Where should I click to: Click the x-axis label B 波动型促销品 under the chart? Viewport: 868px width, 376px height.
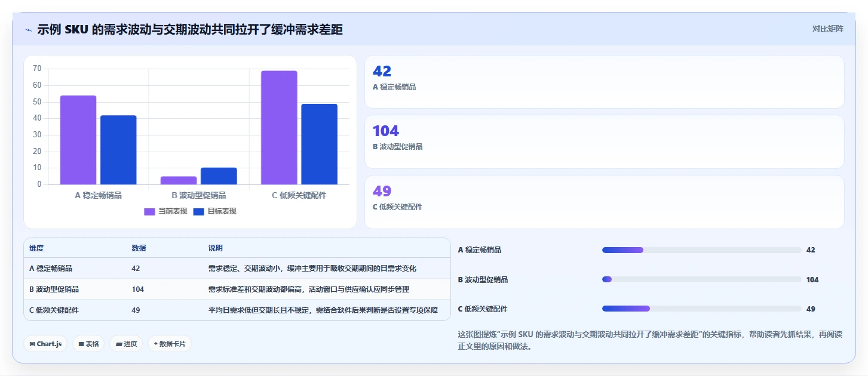[199, 195]
